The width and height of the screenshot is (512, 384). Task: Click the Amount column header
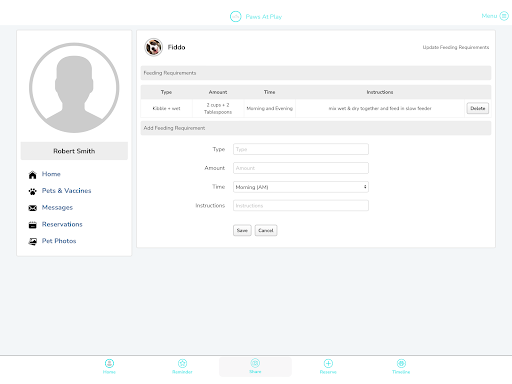(x=218, y=92)
